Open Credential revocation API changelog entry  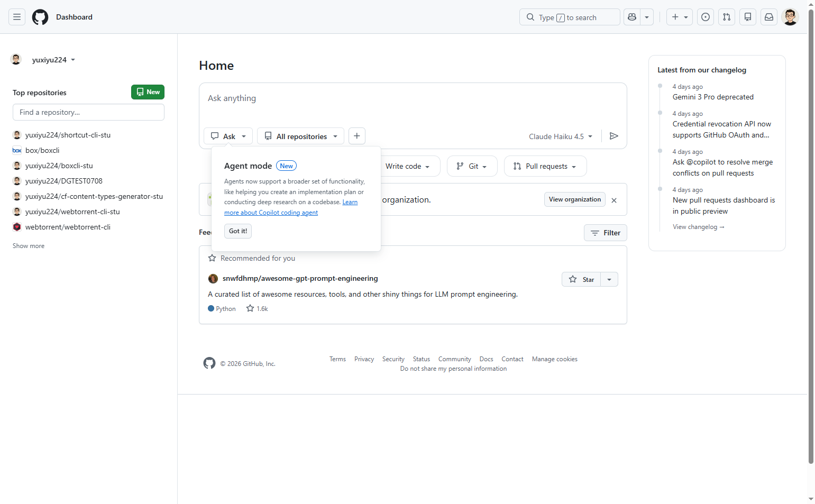(722, 130)
